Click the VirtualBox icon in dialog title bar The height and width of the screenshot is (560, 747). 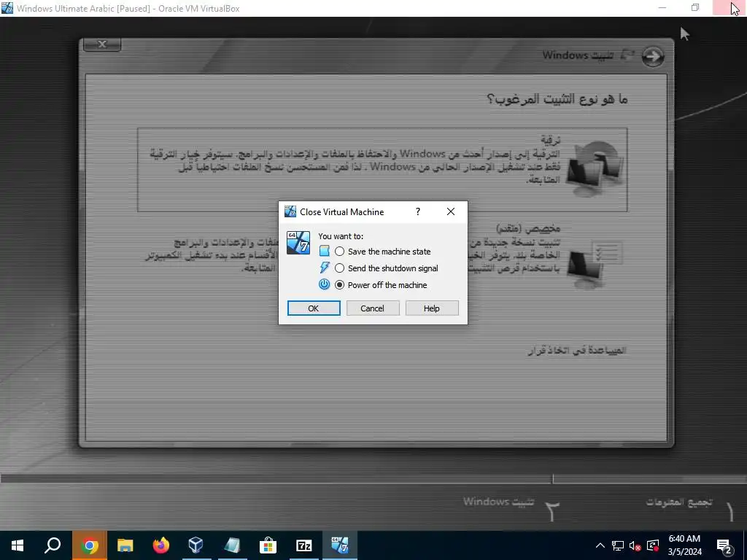(x=290, y=211)
